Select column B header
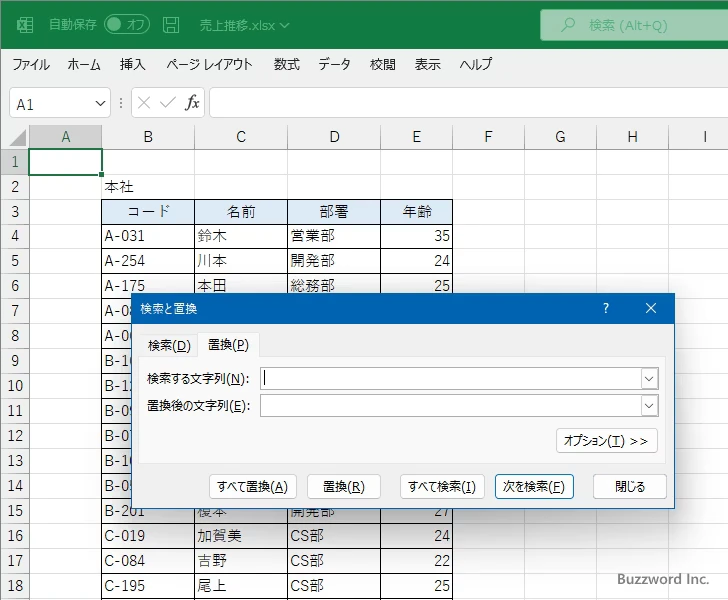This screenshot has width=728, height=600. (x=148, y=137)
